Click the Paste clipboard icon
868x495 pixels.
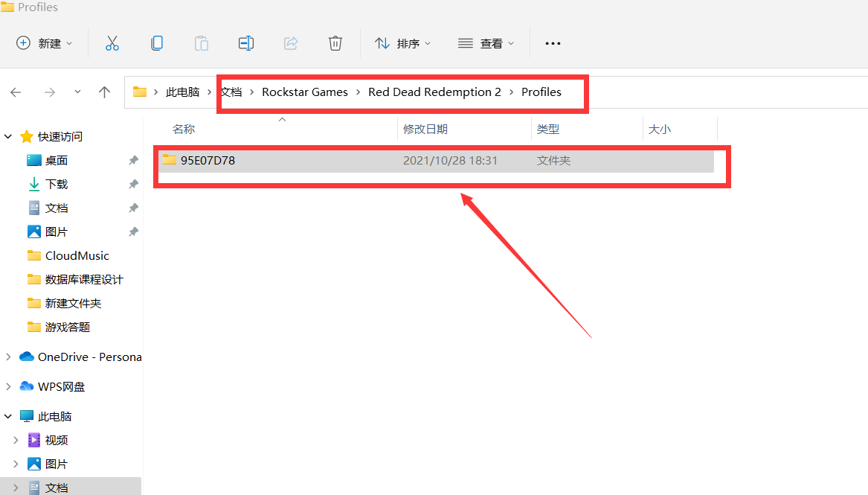tap(202, 43)
